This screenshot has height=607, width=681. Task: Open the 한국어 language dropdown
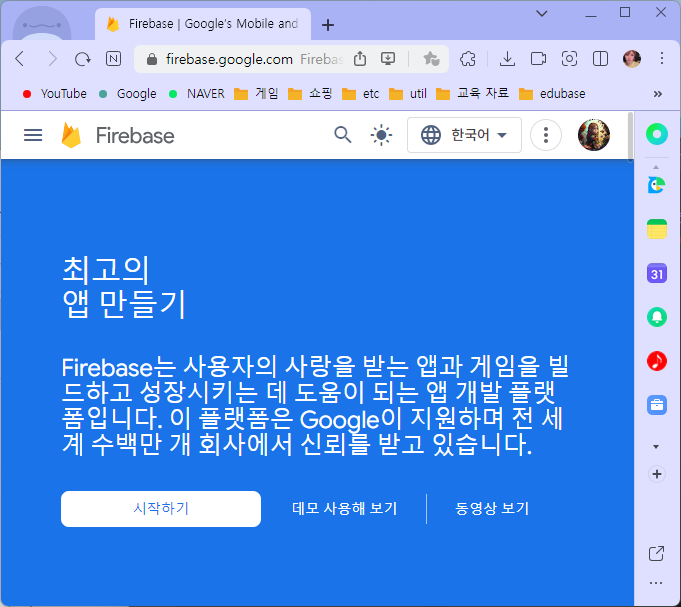[464, 135]
